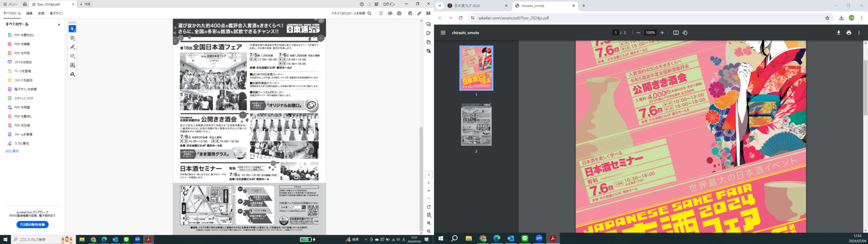Open the Acrobat メニュー dropdown
The height and width of the screenshot is (244, 868).
click(x=10, y=4)
